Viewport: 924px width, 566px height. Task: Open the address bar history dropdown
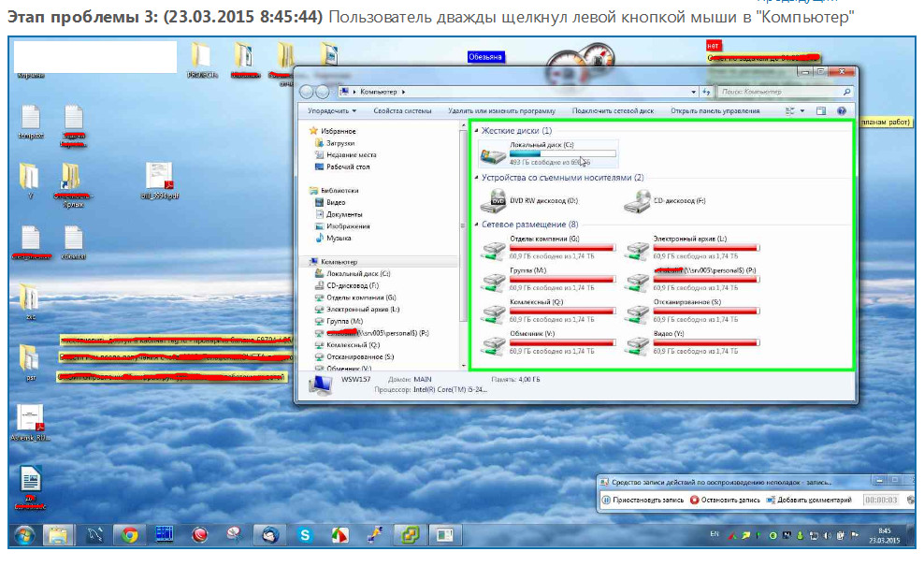[x=694, y=92]
